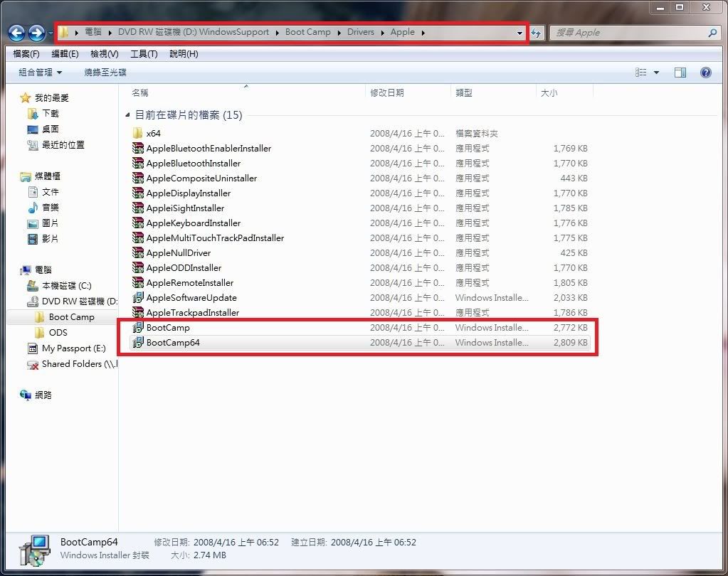
Task: Open the 工具(T) menu
Action: tap(144, 54)
